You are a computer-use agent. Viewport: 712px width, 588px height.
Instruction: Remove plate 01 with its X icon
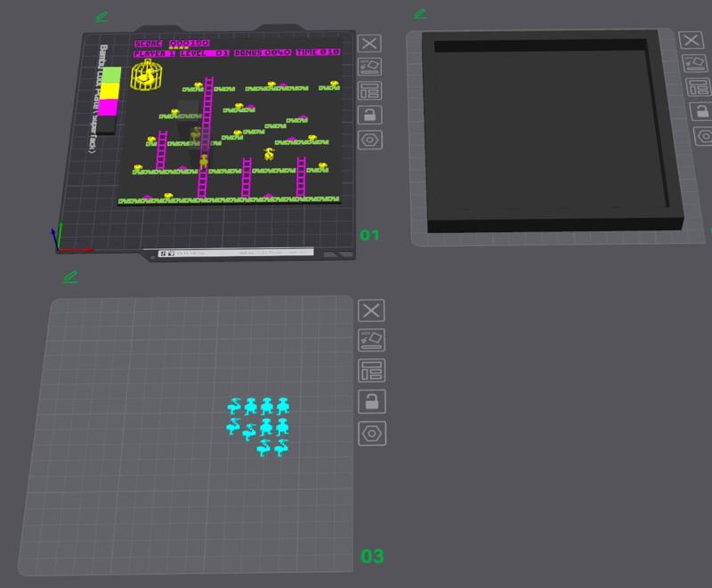369,44
